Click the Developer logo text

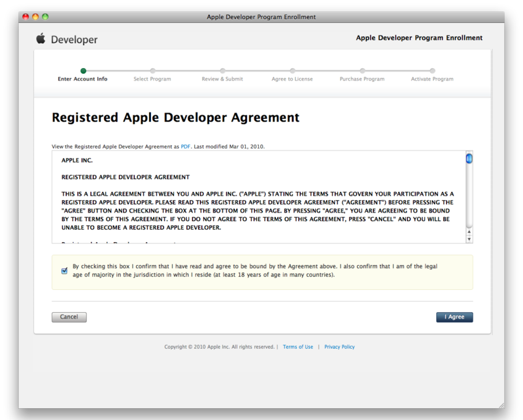(74, 40)
